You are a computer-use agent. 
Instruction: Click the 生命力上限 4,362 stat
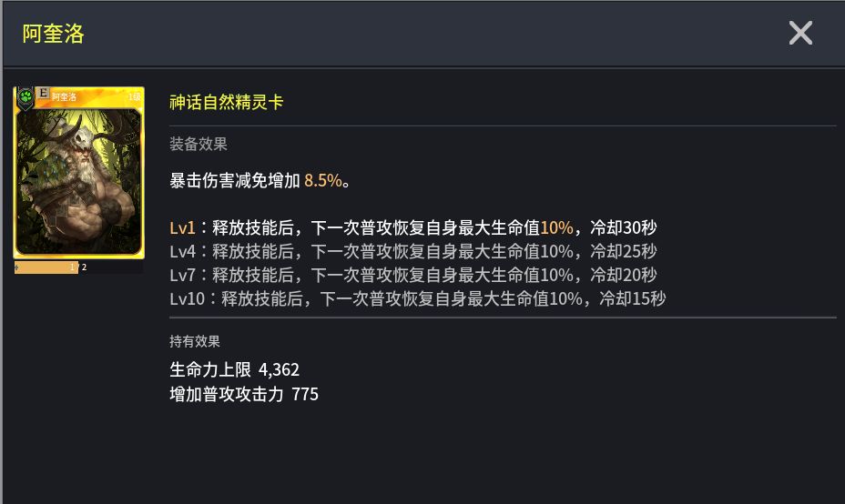(x=234, y=369)
